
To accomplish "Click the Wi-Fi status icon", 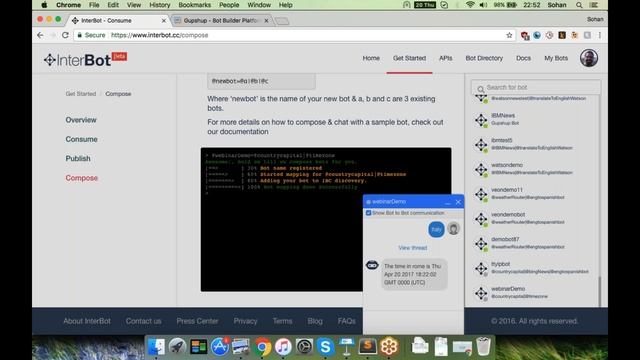I will point(470,5).
